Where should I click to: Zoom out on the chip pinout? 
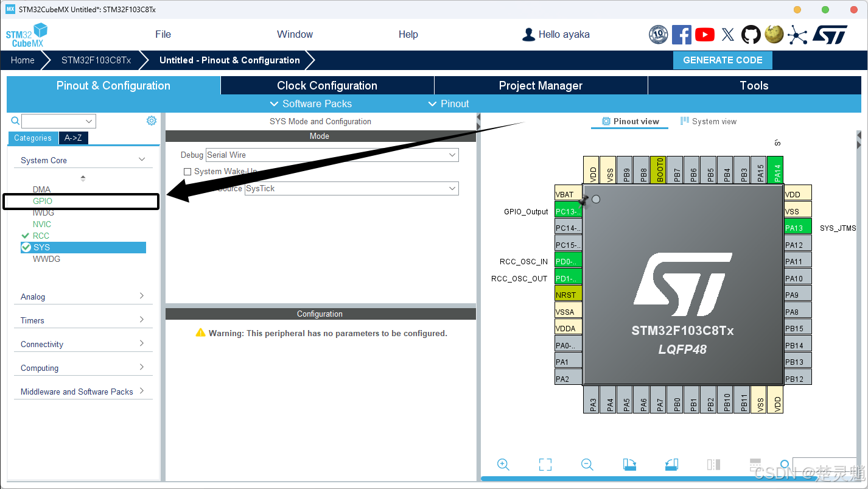click(587, 465)
